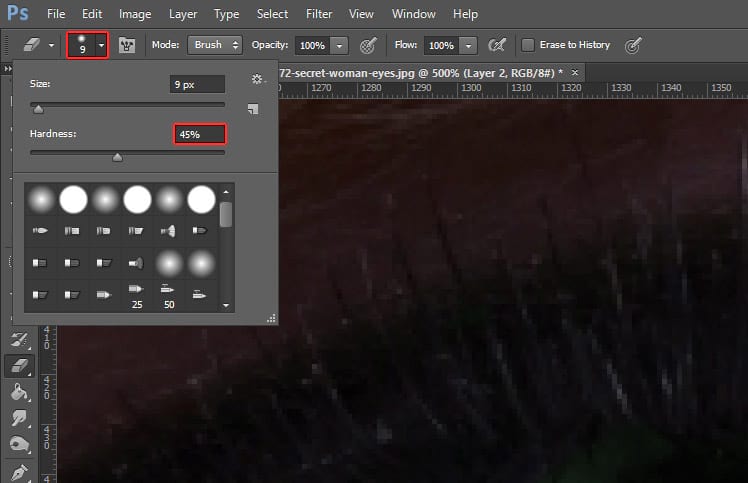
Task: Open the File menu
Action: tap(56, 14)
